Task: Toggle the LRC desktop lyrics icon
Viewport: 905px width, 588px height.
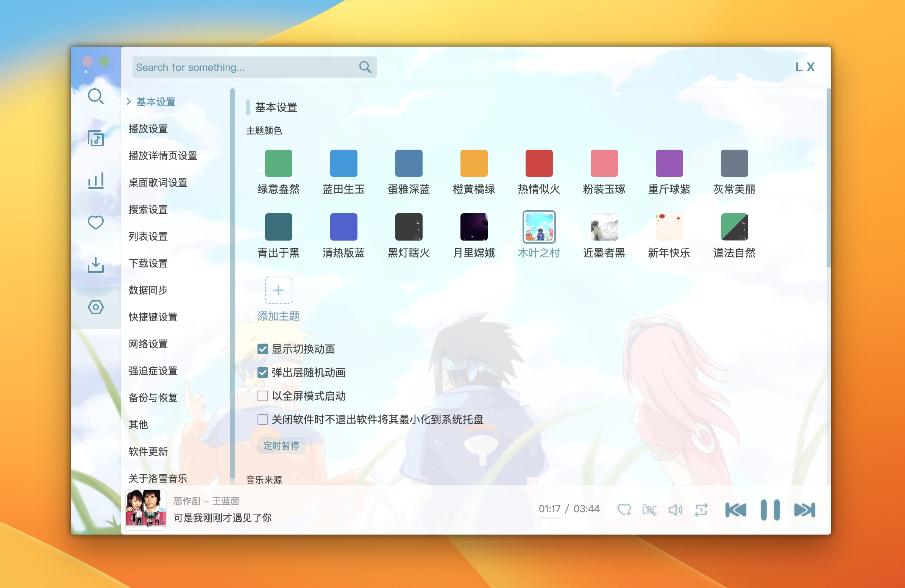Action: [649, 510]
